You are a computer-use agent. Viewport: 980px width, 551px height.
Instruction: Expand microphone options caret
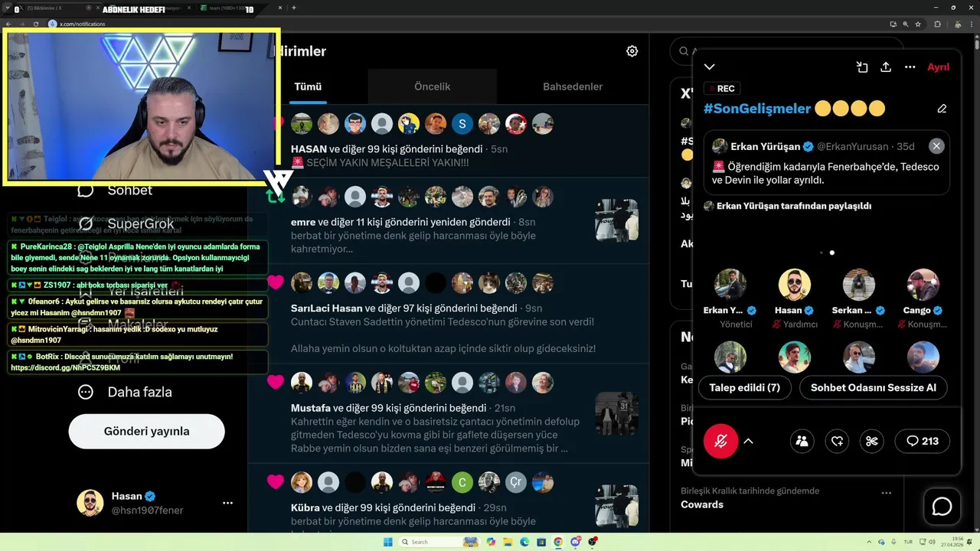749,442
